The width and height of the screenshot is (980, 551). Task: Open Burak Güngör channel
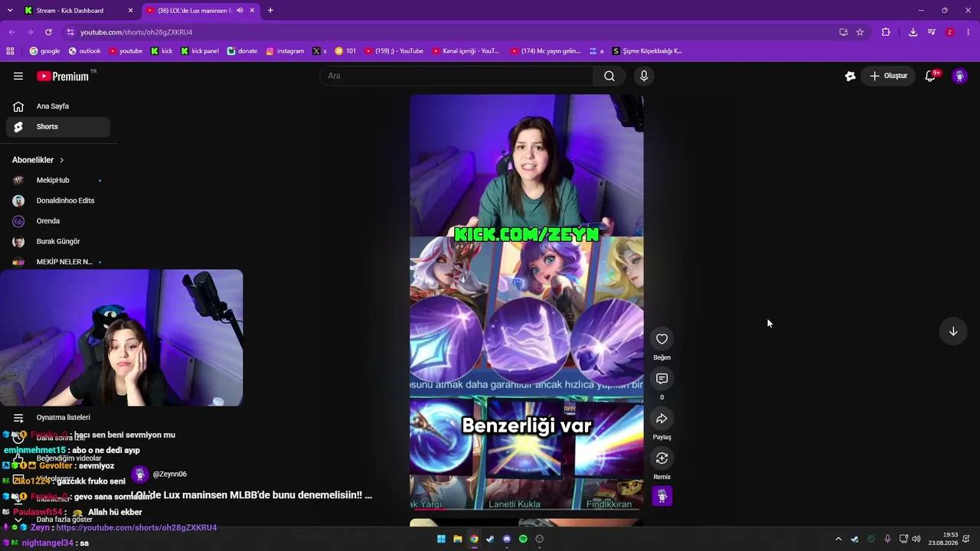[x=58, y=241]
